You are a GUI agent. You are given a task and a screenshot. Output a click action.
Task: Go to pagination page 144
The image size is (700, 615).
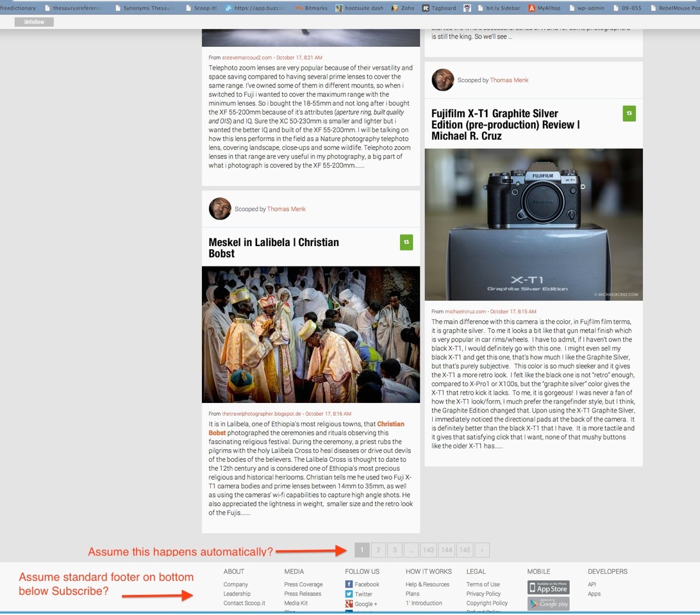(447, 550)
